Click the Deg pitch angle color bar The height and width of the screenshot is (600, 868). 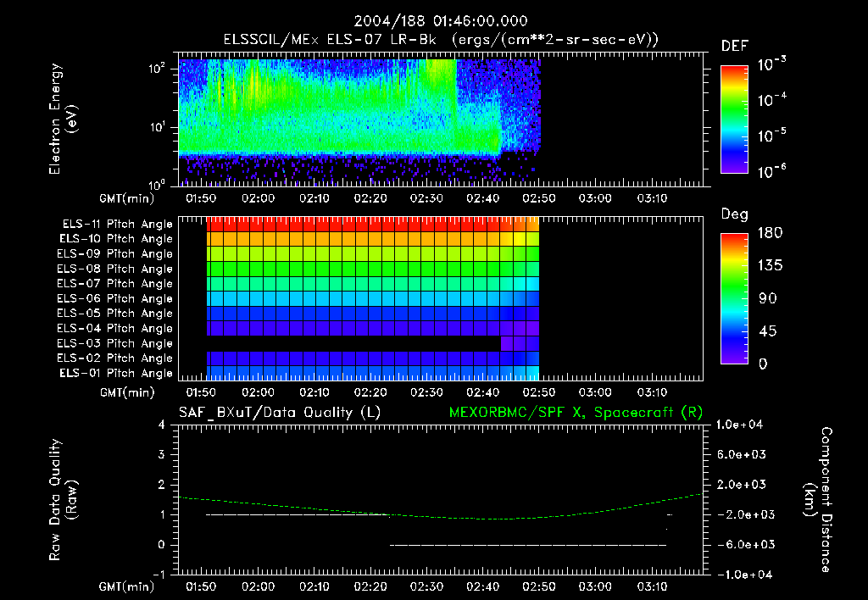point(733,299)
